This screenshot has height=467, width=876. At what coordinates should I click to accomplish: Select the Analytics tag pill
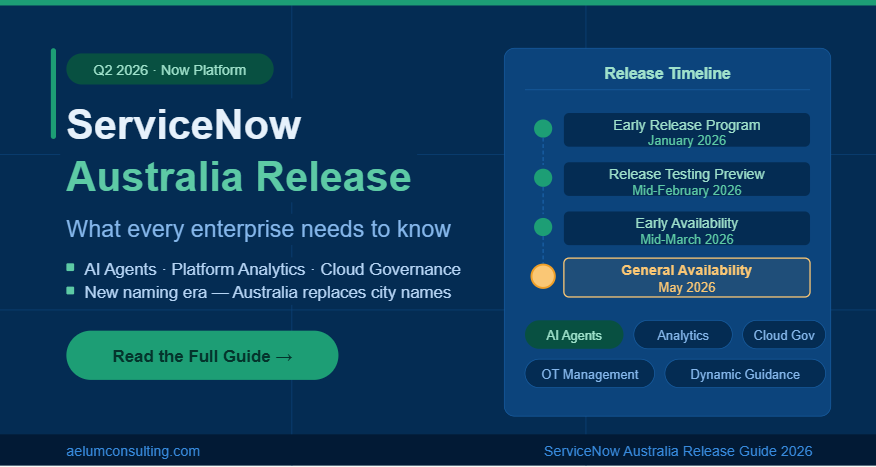click(683, 335)
